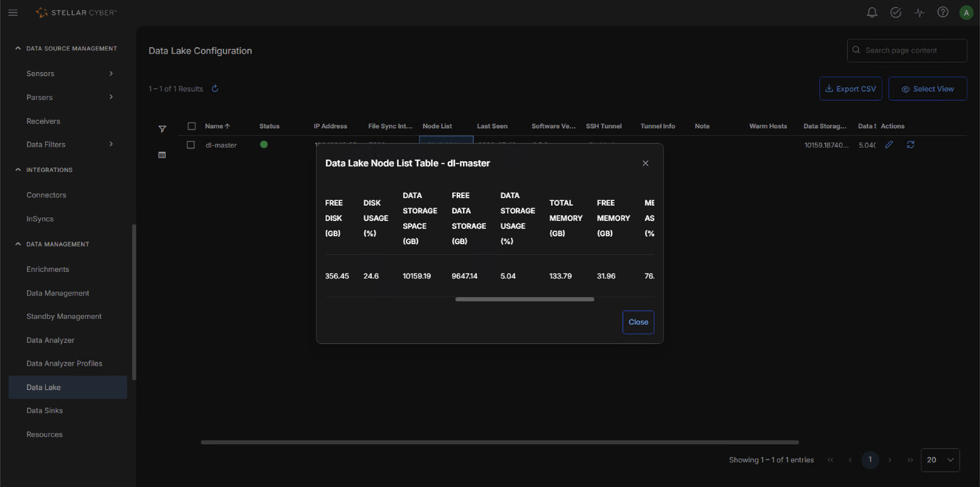
Task: Go to Enrichments page
Action: pyautogui.click(x=48, y=269)
